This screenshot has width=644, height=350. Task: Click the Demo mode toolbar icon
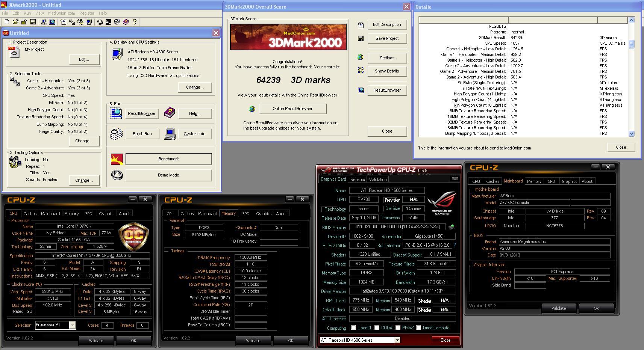pyautogui.click(x=100, y=22)
